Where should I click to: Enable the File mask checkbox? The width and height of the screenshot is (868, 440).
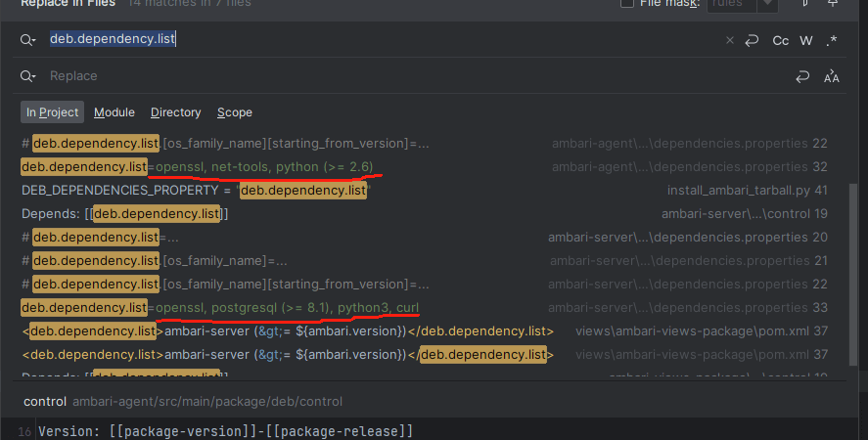click(627, 3)
